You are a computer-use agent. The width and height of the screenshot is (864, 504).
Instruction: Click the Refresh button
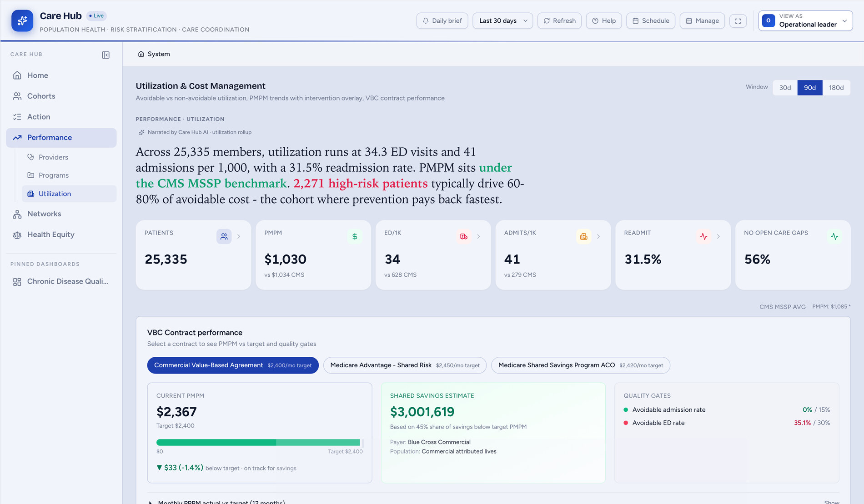[559, 21]
